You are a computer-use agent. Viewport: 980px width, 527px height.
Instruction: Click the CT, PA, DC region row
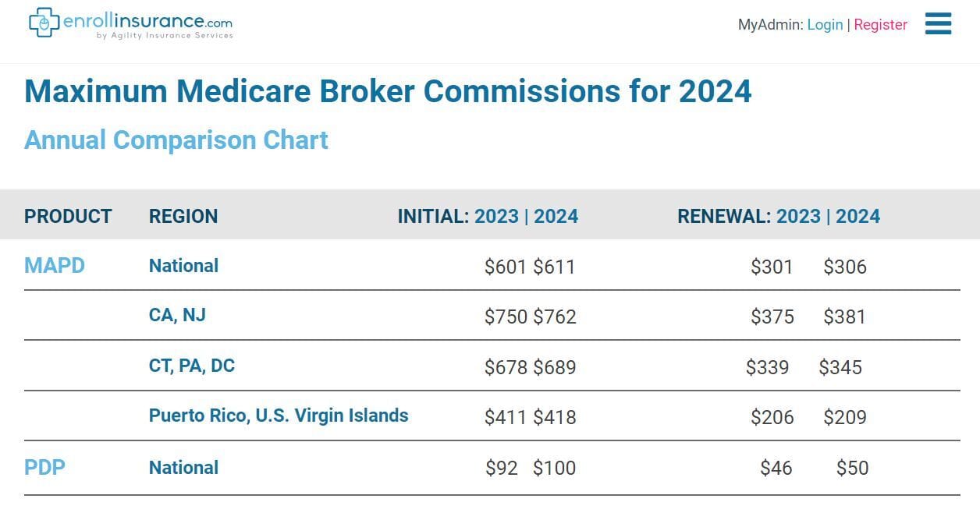tap(492, 366)
